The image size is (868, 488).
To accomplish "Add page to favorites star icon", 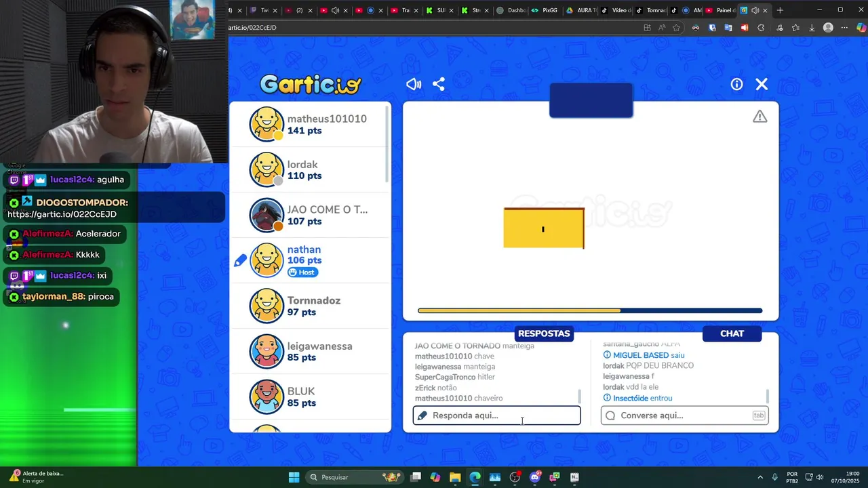I will click(676, 28).
